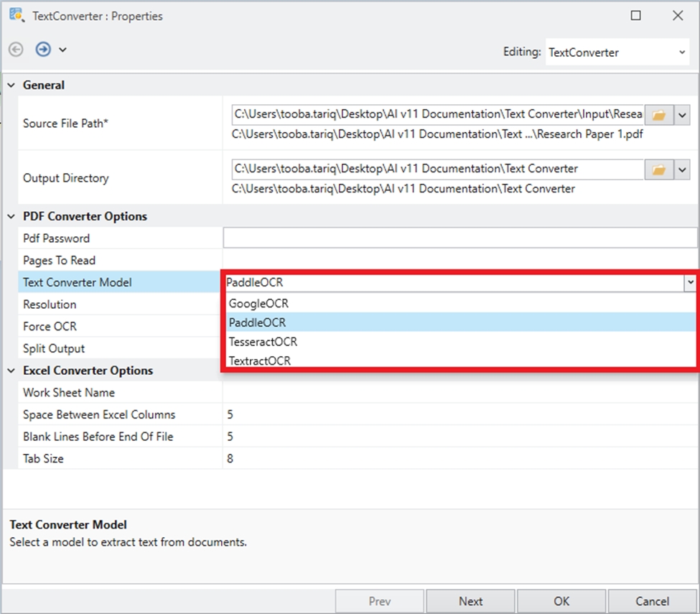Expand Output Directory dropdown arrow

(682, 169)
